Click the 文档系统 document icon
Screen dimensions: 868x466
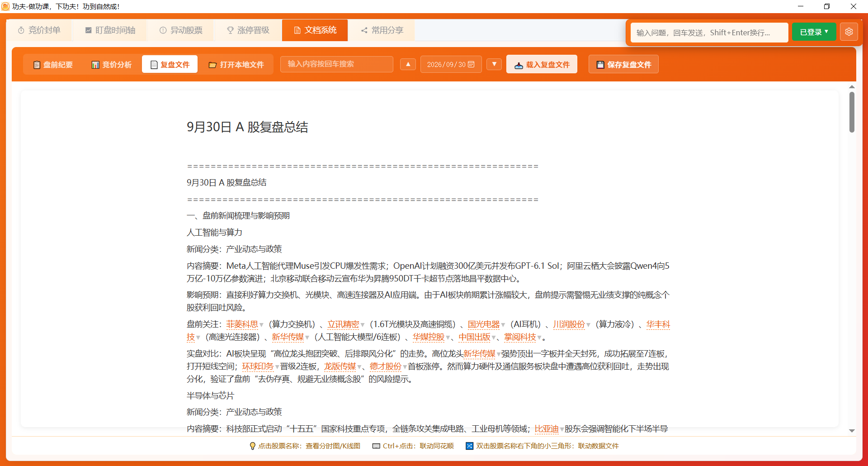(297, 30)
